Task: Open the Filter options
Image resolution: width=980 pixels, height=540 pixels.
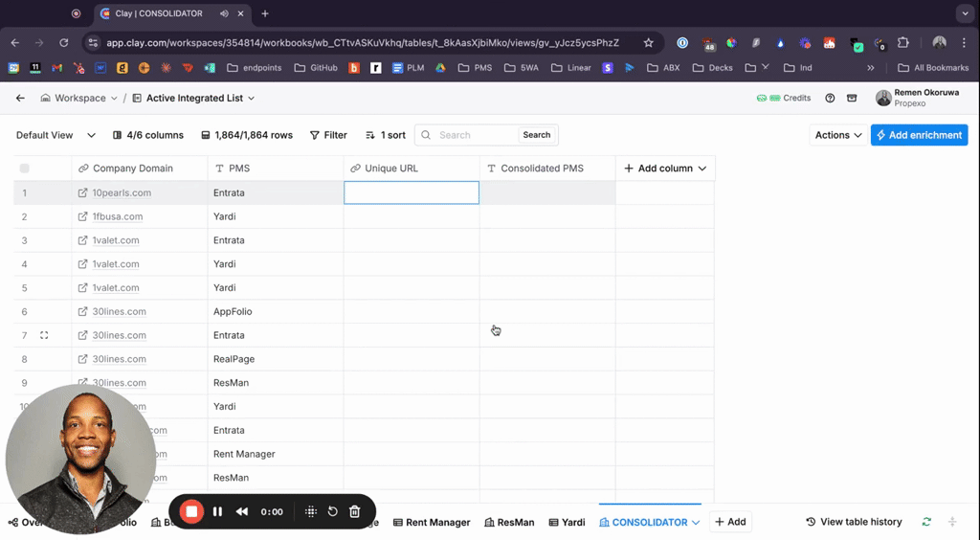Action: [x=328, y=135]
